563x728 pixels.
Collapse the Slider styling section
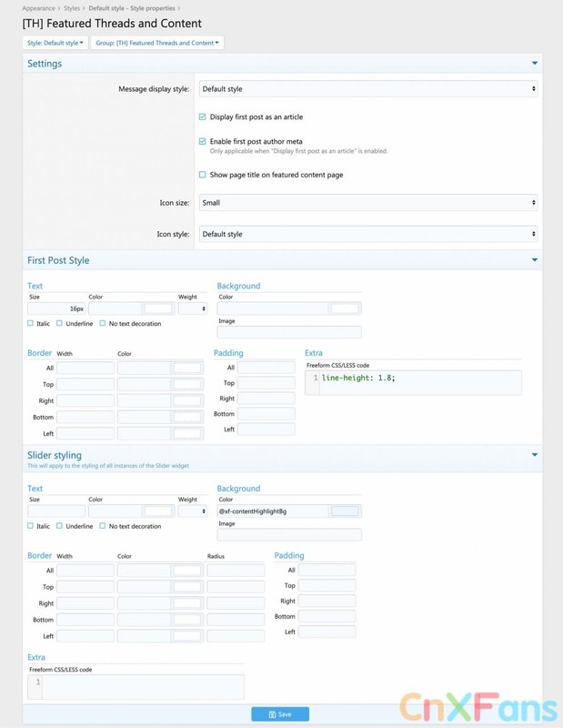click(x=534, y=455)
